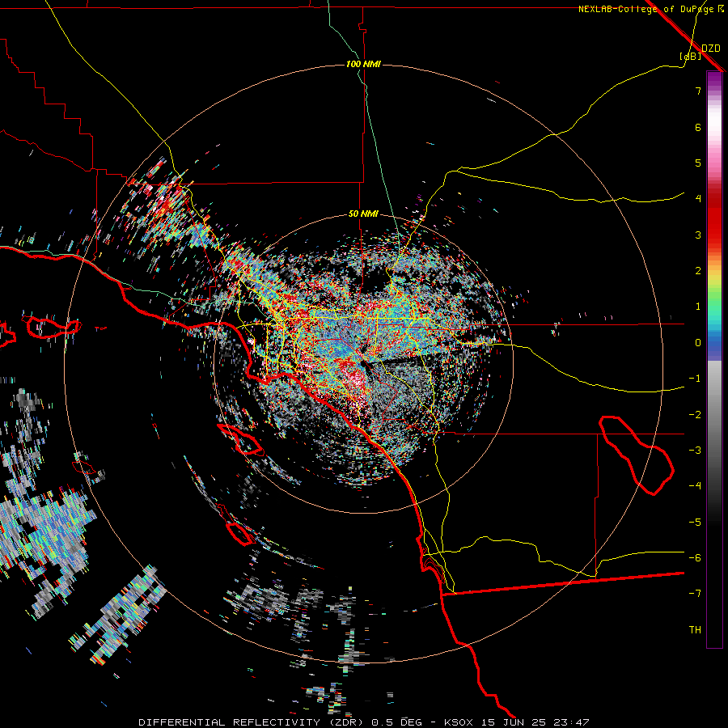The height and width of the screenshot is (728, 728).
Task: Click the -5 value on color scale
Action: coord(695,523)
